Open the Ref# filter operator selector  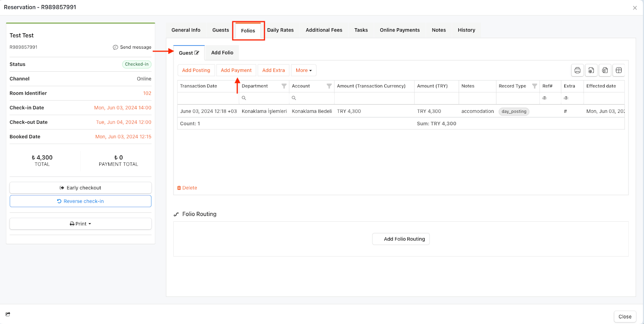point(545,98)
